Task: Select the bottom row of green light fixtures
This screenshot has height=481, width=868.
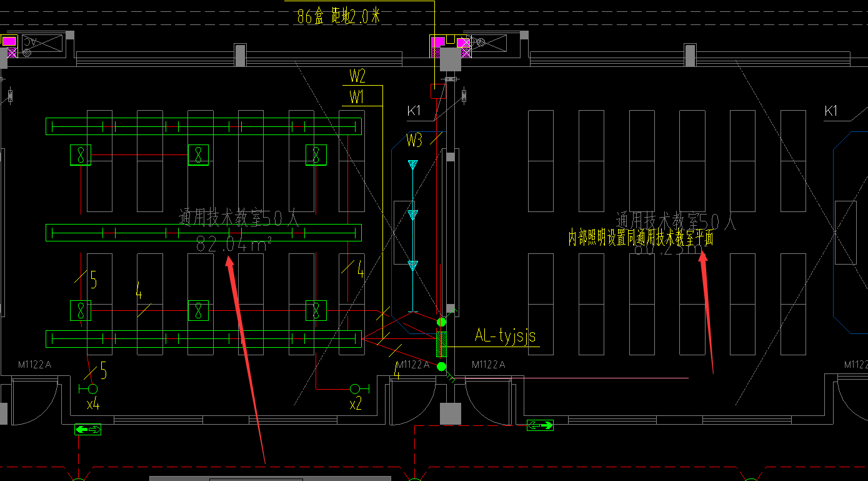Action: coord(204,339)
